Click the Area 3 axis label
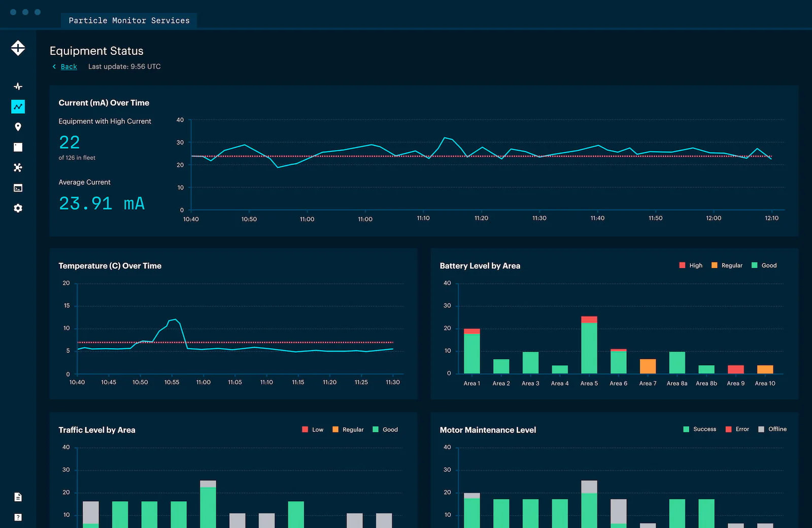The height and width of the screenshot is (528, 812). [530, 383]
